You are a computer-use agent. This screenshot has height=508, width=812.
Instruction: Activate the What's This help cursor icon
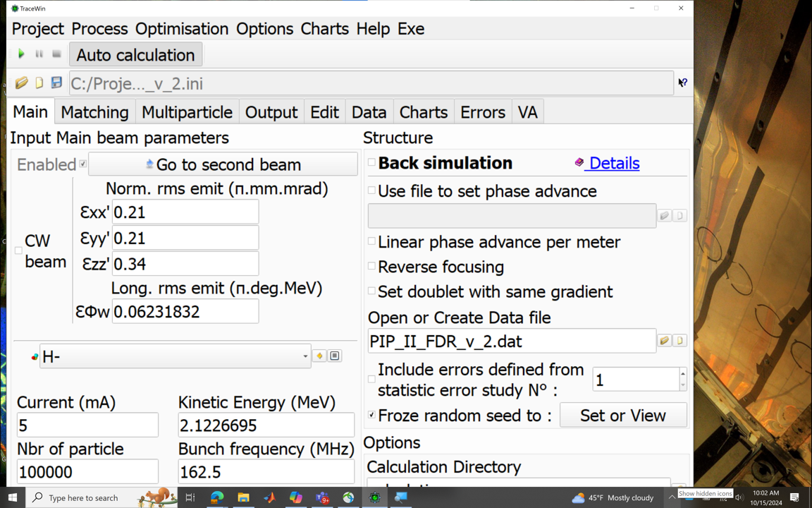(x=683, y=83)
